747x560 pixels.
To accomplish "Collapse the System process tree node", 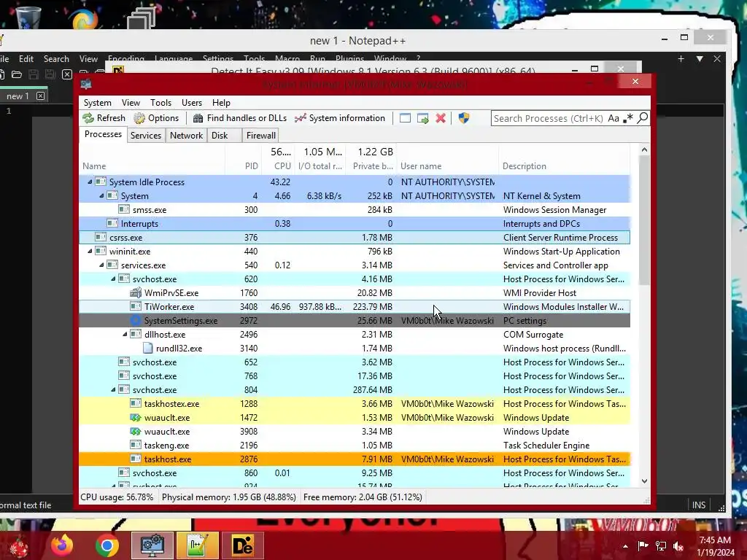I will point(101,195).
